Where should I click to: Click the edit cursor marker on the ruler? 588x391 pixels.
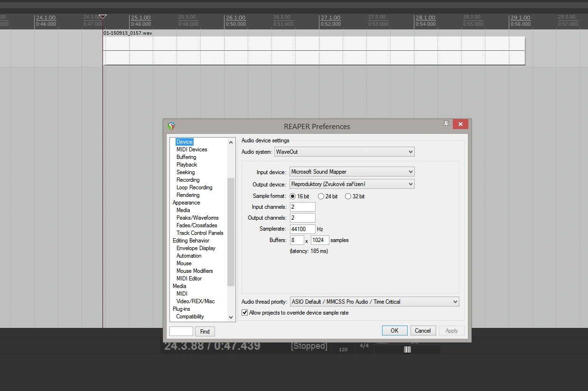[103, 18]
